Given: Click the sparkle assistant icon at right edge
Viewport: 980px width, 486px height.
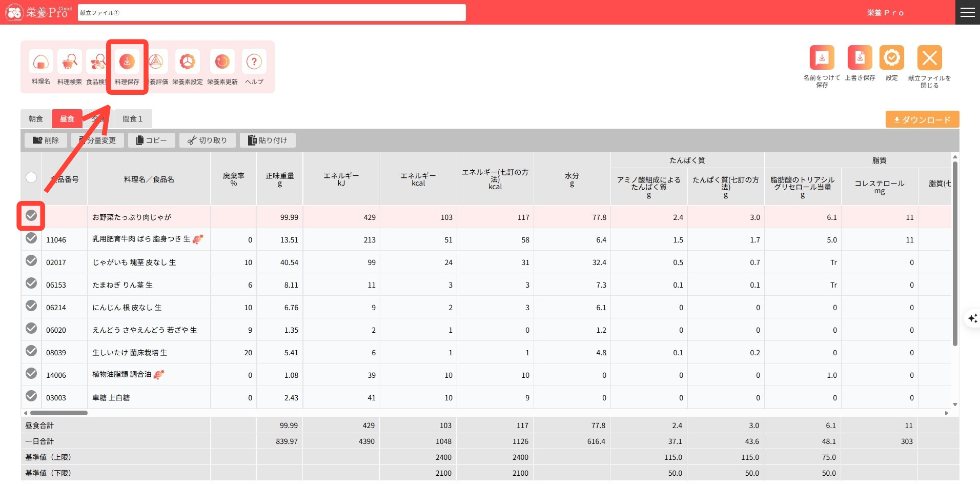Looking at the screenshot, I should [972, 319].
